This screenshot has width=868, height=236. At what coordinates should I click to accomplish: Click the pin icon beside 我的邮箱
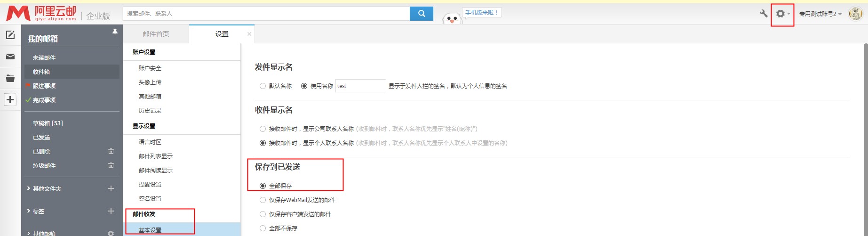point(115,32)
